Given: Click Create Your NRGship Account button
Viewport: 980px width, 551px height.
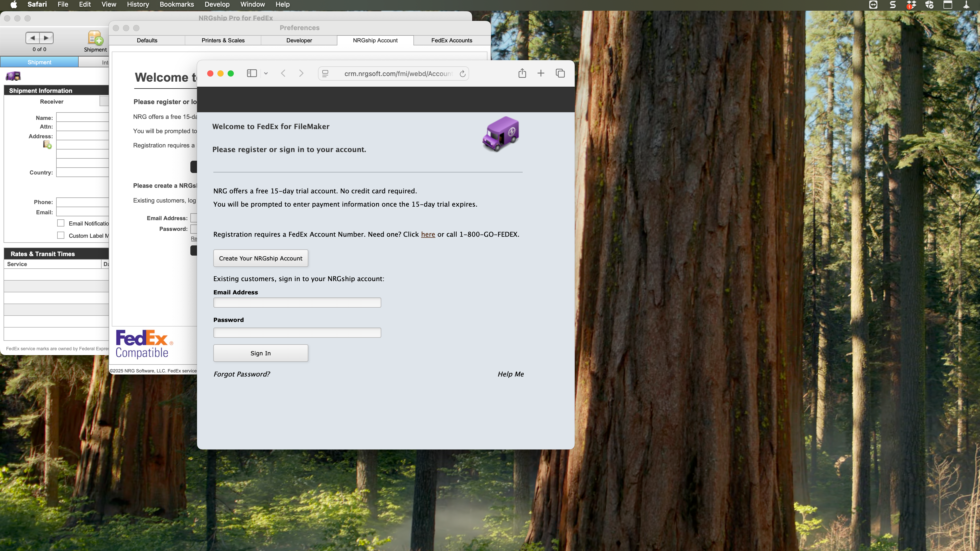Looking at the screenshot, I should click(261, 258).
